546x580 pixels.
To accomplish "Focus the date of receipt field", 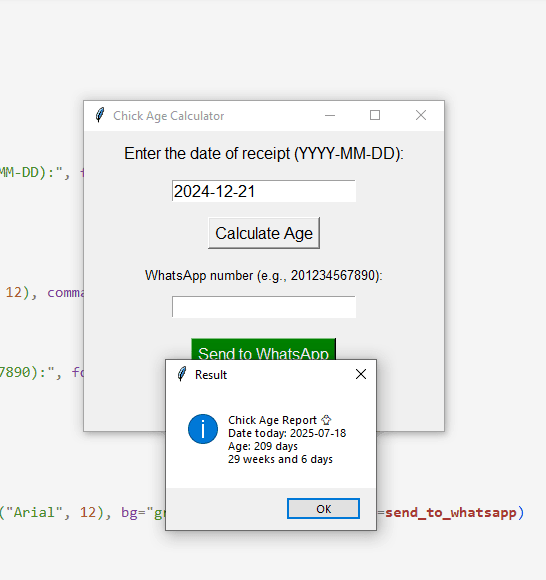I will 264,191.
